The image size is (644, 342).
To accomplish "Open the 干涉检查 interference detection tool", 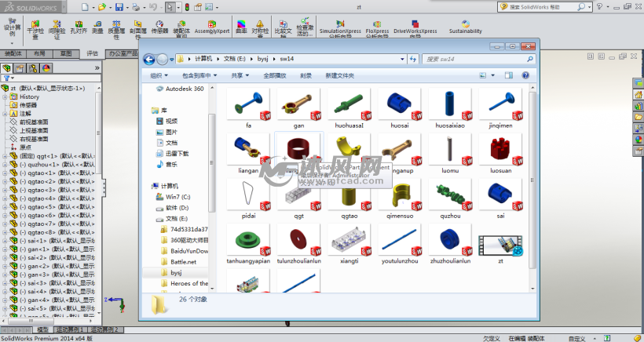I will click(x=35, y=30).
